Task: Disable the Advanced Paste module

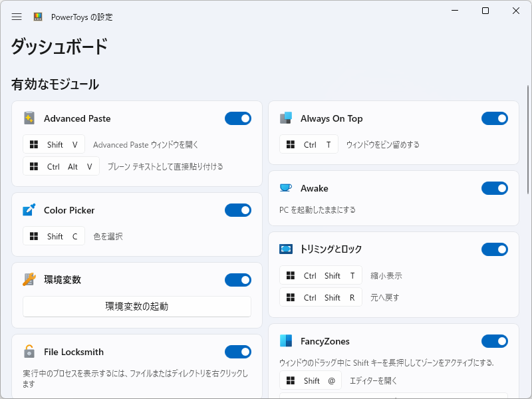Action: point(238,118)
